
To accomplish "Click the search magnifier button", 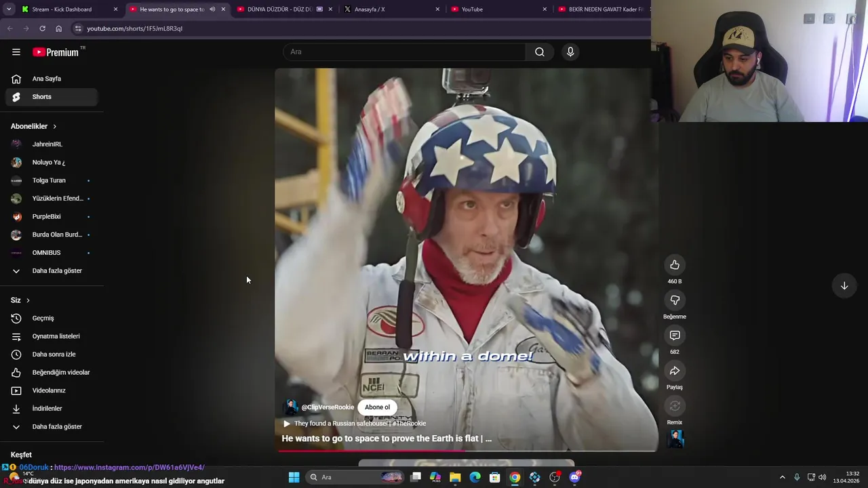I will (540, 52).
